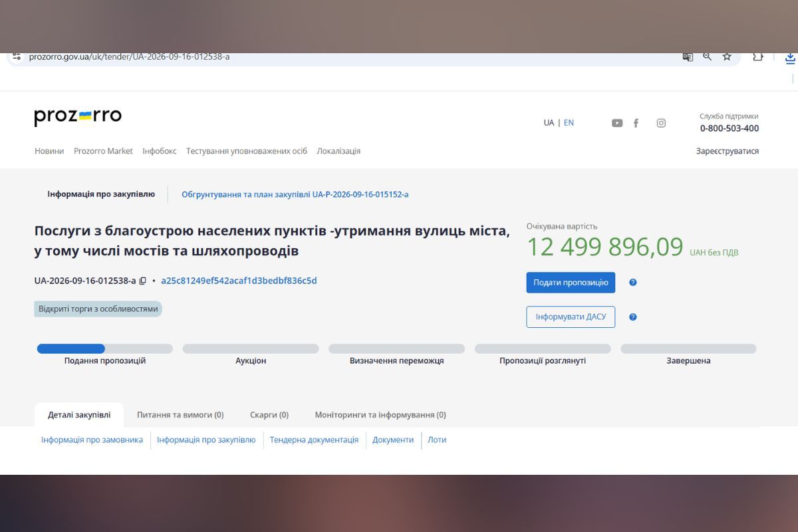This screenshot has width=798, height=532.
Task: Open Новини menu item
Action: click(49, 151)
